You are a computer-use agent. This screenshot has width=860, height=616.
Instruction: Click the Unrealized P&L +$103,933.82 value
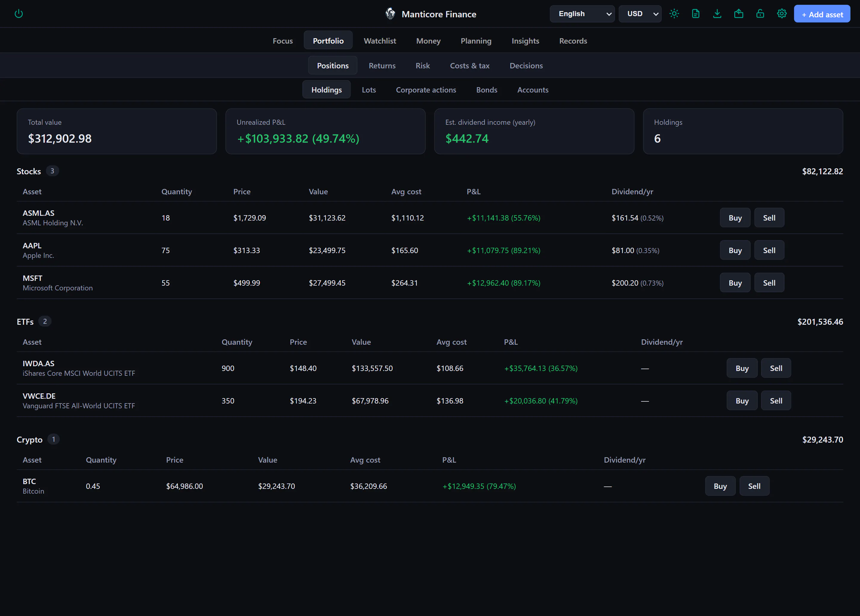pyautogui.click(x=298, y=138)
